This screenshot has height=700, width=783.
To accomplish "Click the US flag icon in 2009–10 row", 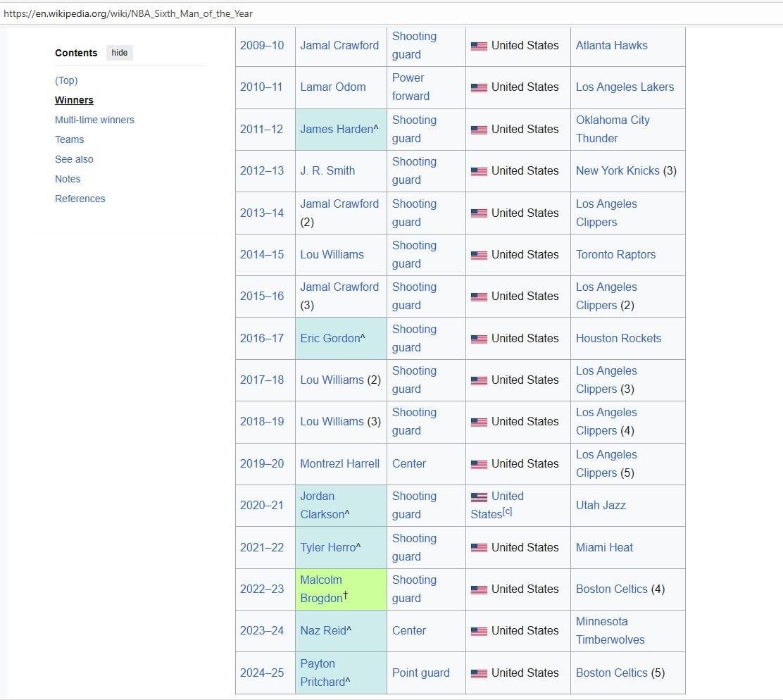I will pyautogui.click(x=479, y=46).
